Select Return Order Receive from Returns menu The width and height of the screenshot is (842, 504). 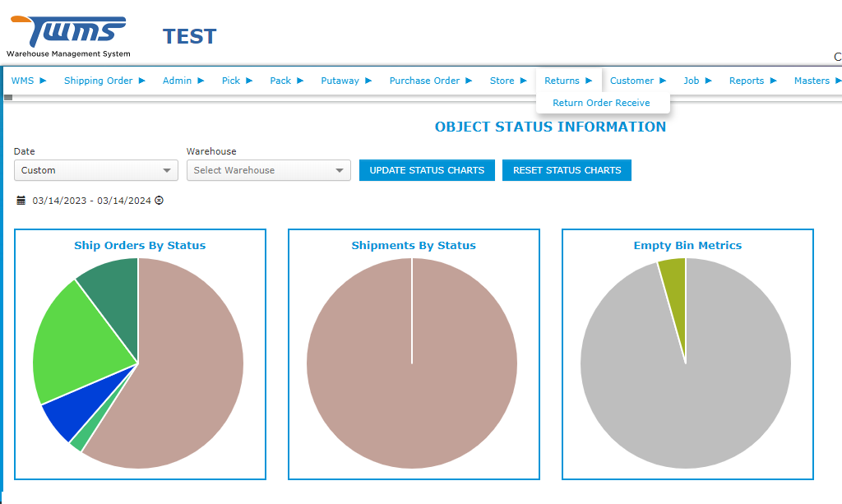[603, 103]
